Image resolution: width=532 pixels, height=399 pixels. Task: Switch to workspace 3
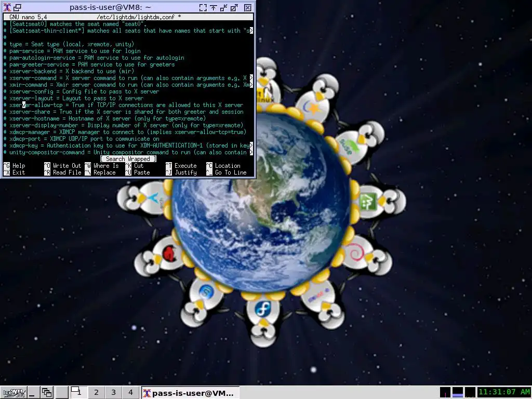(113, 392)
